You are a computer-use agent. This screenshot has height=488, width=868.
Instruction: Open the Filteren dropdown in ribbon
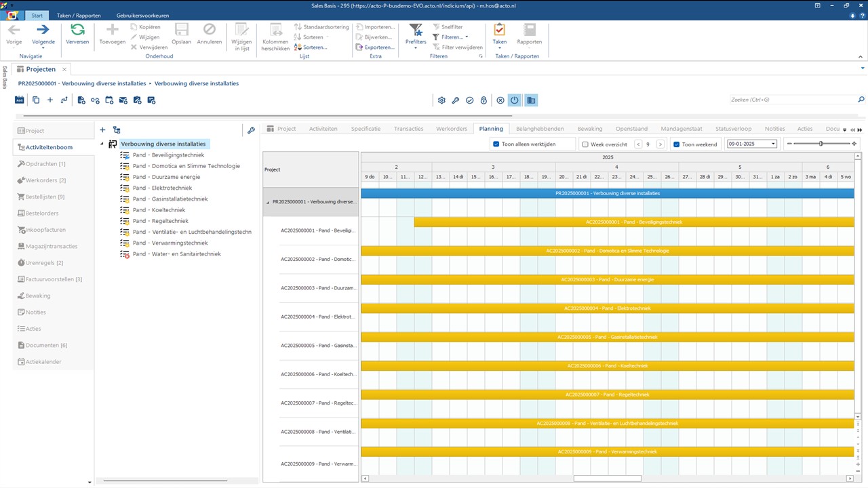click(x=454, y=37)
